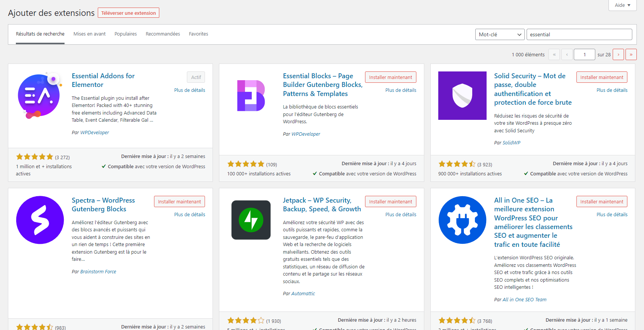Open Brainstorm Force author link

pos(98,271)
